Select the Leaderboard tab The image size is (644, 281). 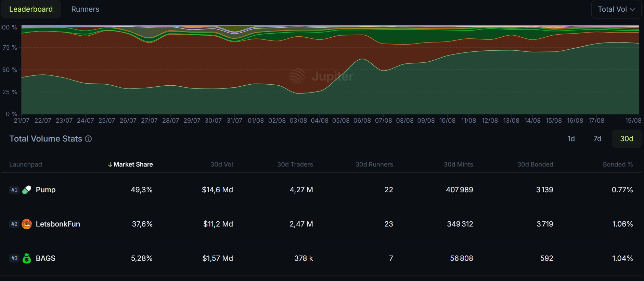click(31, 9)
